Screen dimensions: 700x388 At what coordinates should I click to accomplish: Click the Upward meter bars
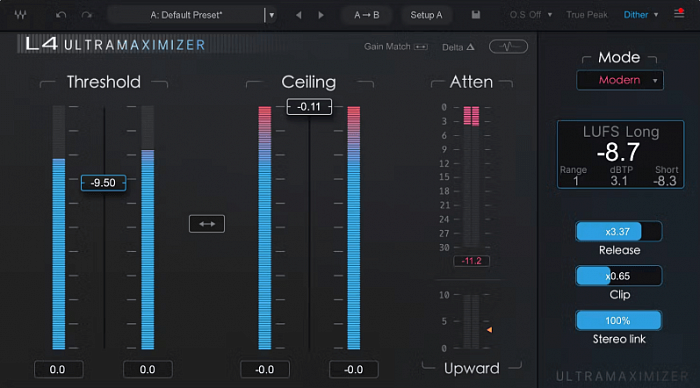coord(471,321)
